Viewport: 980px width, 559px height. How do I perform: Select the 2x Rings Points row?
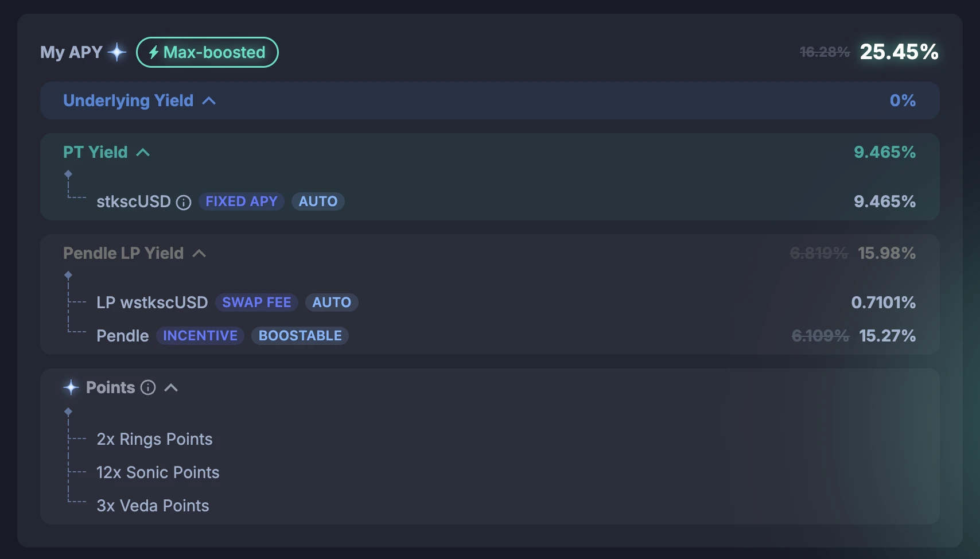154,439
